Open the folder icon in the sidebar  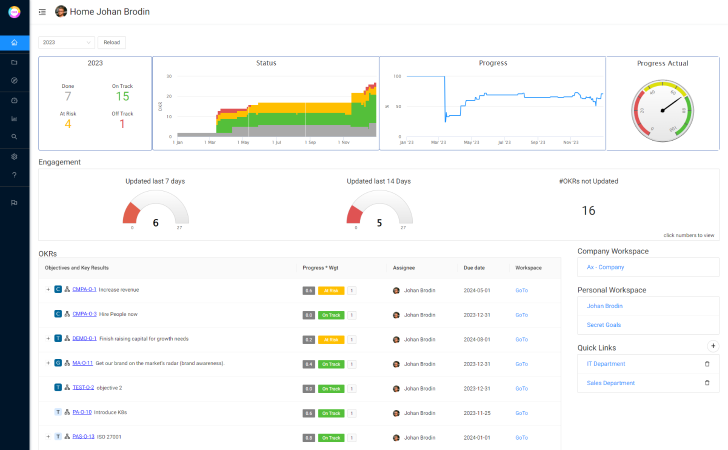click(14, 62)
